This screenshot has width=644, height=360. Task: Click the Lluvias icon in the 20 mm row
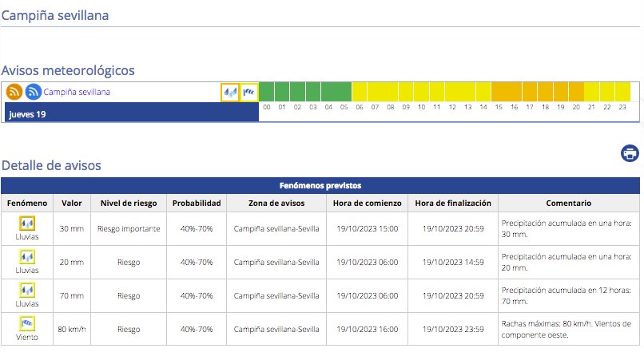click(27, 258)
